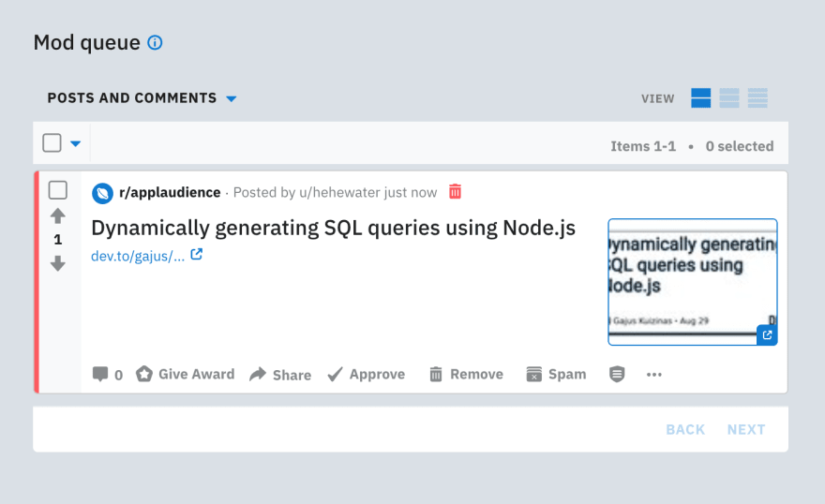
Task: Remove the post from the queue
Action: pyautogui.click(x=466, y=374)
